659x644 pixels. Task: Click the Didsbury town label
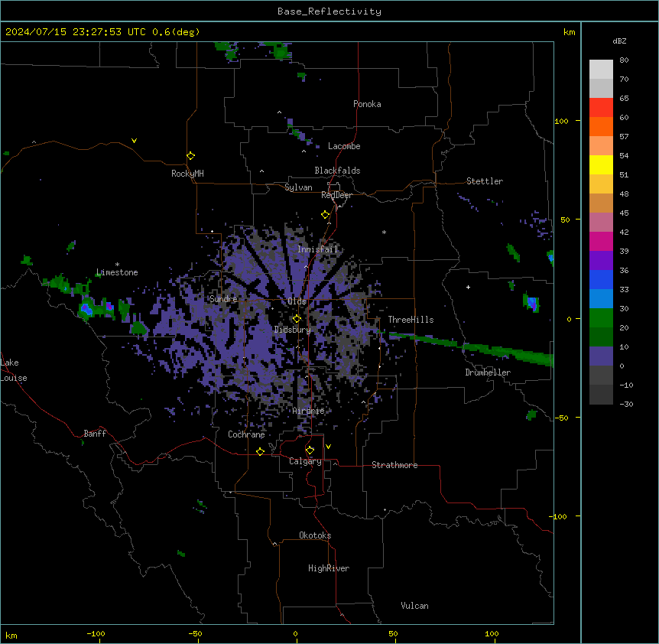(x=293, y=330)
